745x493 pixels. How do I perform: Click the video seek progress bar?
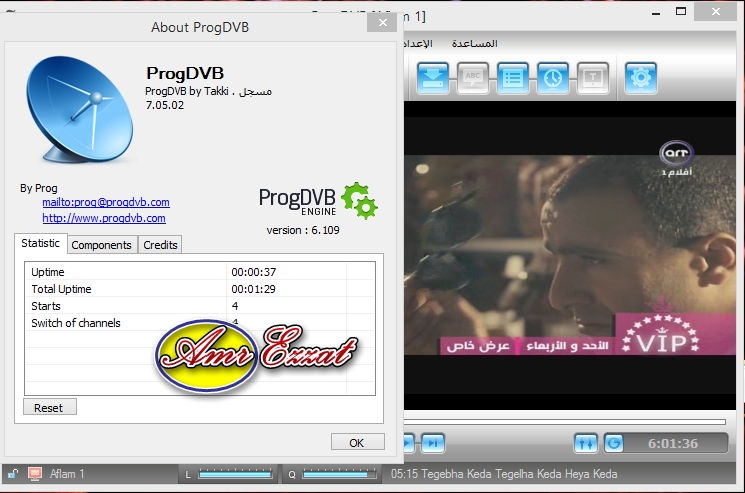point(565,421)
